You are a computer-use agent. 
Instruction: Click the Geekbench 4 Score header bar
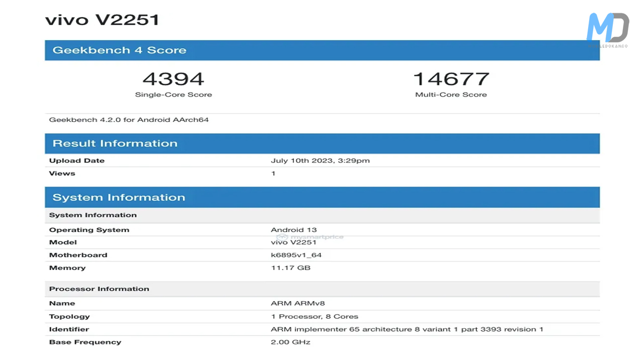pos(322,50)
